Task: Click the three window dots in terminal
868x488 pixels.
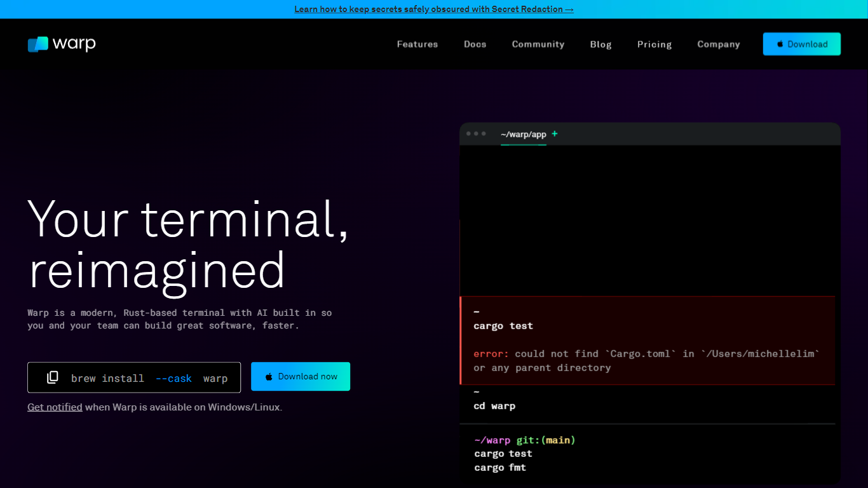Action: pyautogui.click(x=476, y=134)
